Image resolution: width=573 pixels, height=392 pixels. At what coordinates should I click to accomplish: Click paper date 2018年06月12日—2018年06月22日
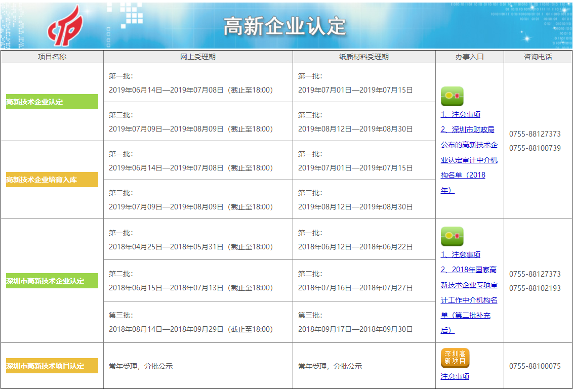355,247
